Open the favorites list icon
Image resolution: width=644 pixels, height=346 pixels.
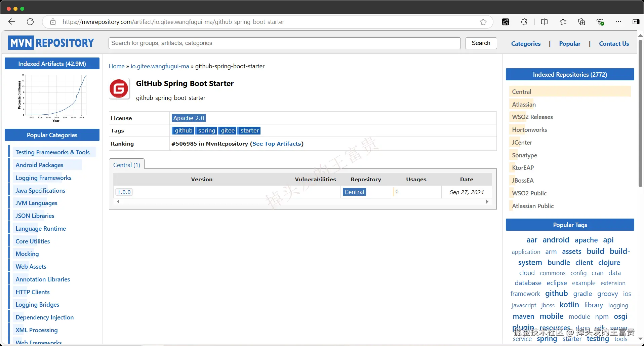tap(563, 22)
